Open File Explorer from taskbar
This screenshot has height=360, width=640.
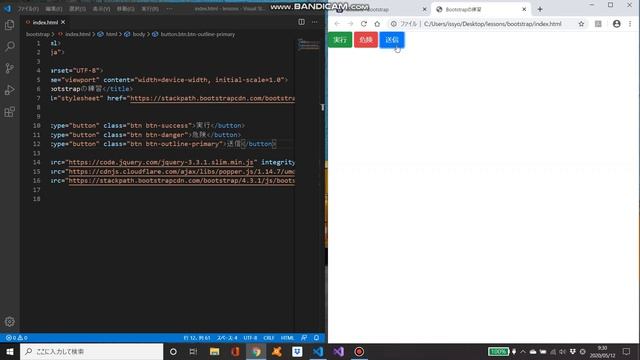tap(214, 351)
